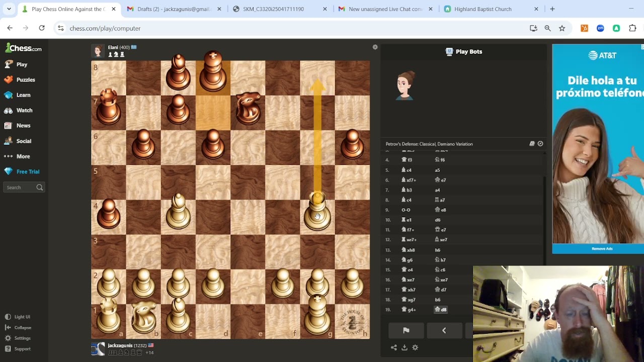Open Learn in the sidebar
Viewport: 644px width, 362px height.
click(x=17, y=95)
